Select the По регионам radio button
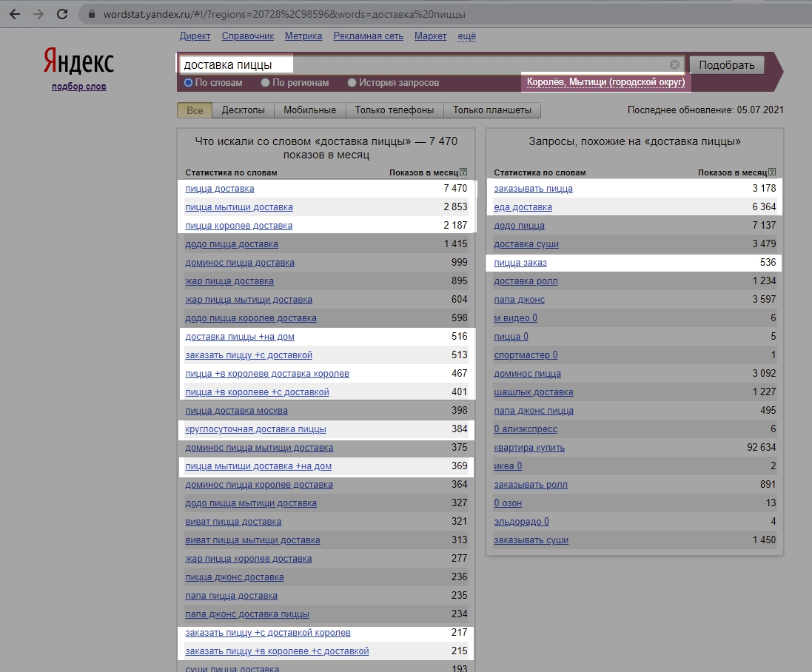Screen dimensions: 812x672 click(x=265, y=82)
